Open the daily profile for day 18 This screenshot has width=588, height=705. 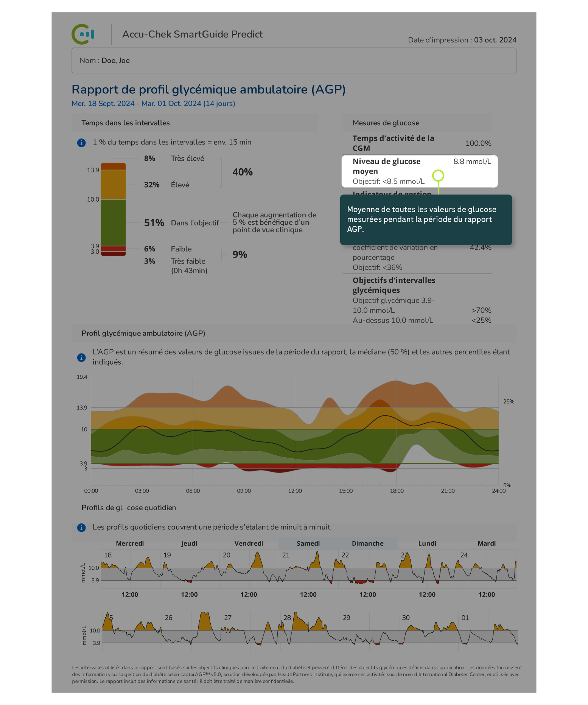click(131, 569)
